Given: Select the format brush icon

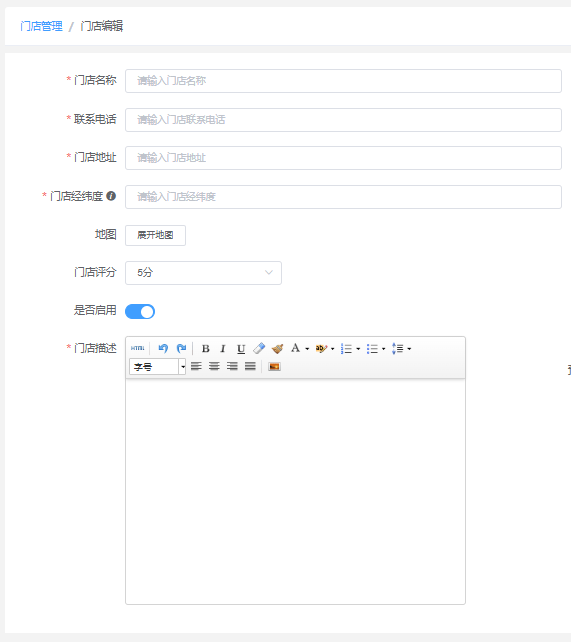Looking at the screenshot, I should [x=277, y=348].
